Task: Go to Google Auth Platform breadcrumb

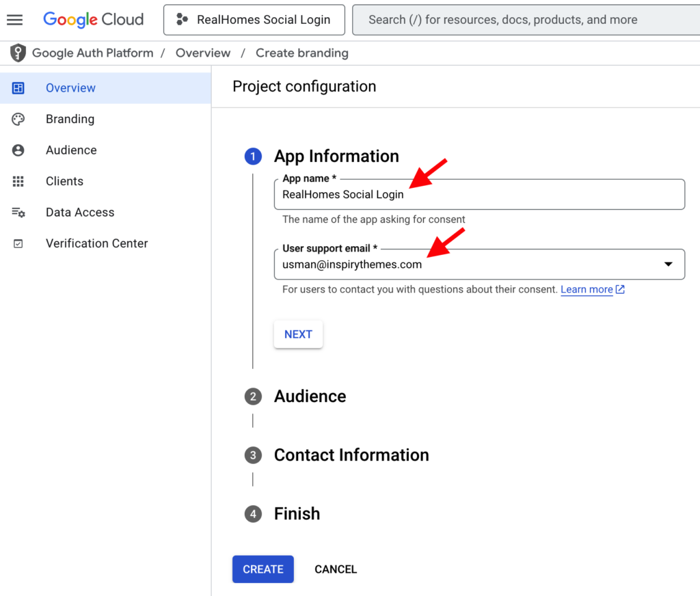Action: [93, 53]
